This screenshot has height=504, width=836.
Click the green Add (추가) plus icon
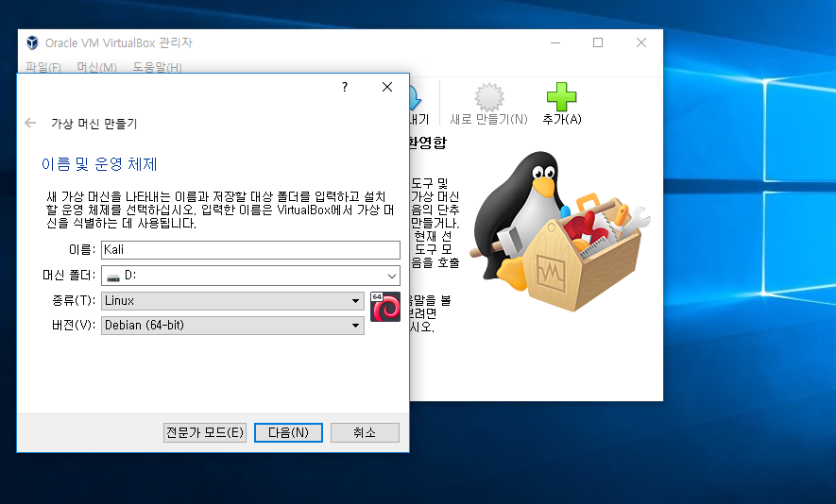[x=561, y=97]
